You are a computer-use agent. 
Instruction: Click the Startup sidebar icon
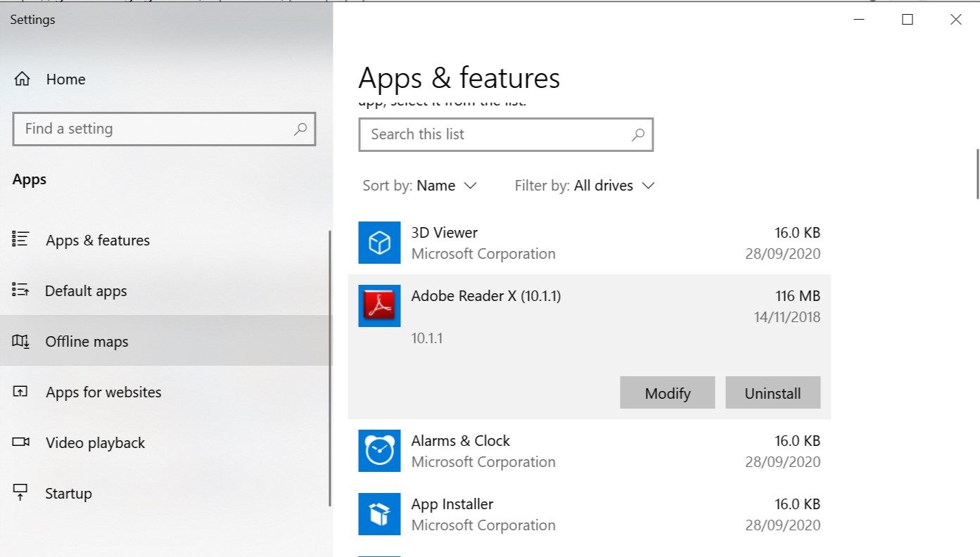[x=20, y=493]
